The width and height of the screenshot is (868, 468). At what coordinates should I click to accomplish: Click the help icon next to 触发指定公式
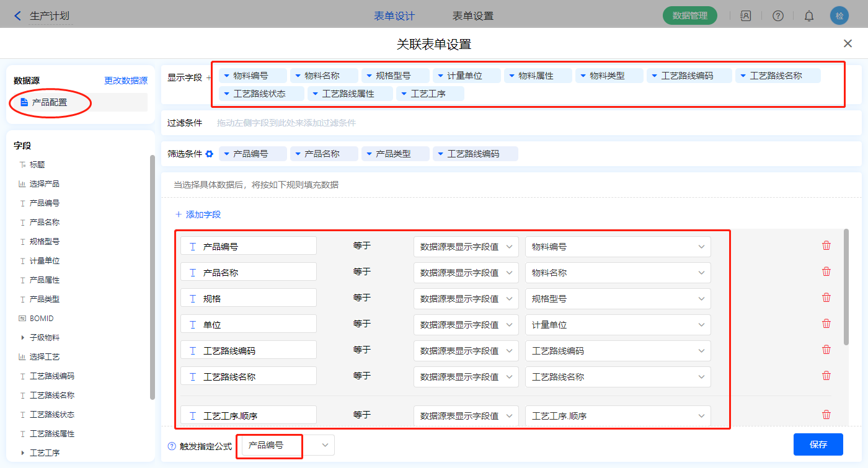point(172,446)
